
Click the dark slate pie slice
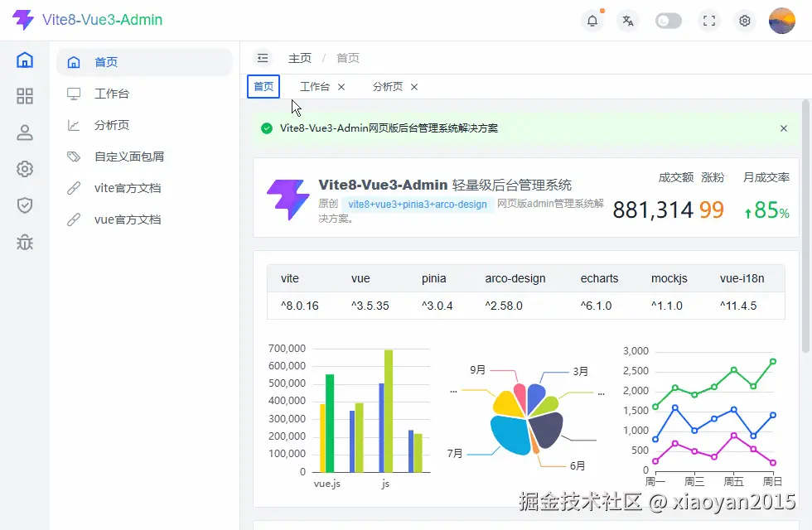point(546,429)
